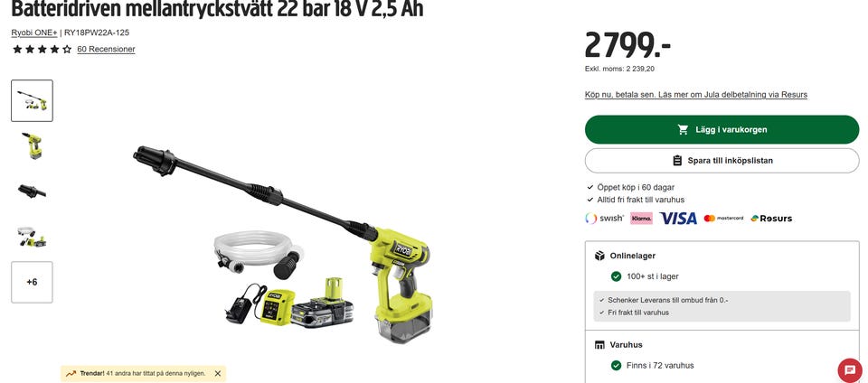Open the 60 Recensioner reviews link
This screenshot has height=383, width=868.
click(x=107, y=49)
